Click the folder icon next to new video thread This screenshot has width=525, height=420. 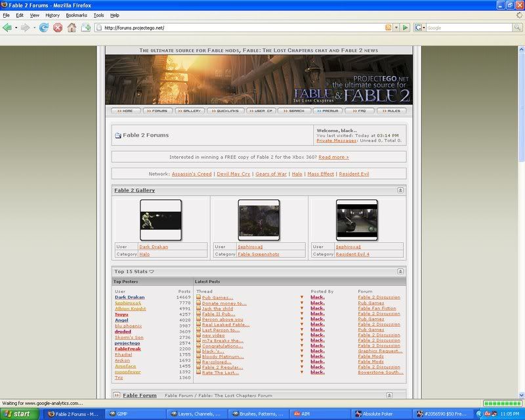click(x=199, y=335)
